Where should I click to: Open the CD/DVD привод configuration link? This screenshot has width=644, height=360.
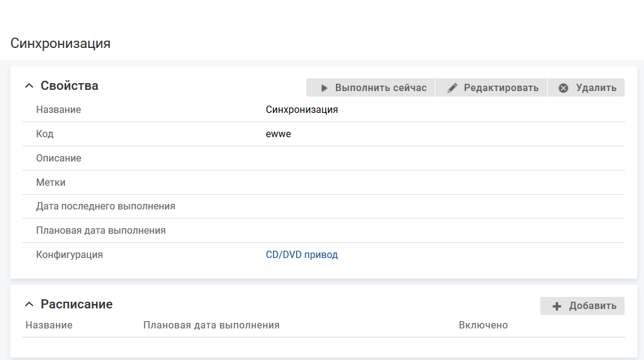click(x=301, y=255)
